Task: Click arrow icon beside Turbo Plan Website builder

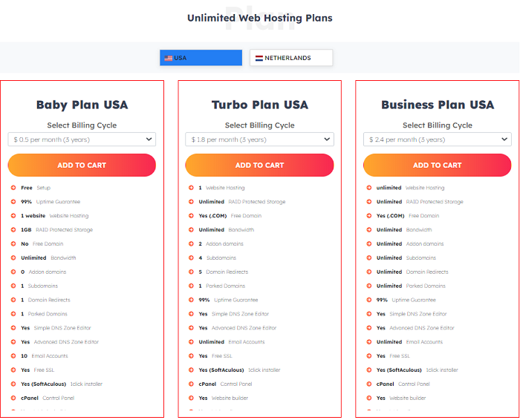Action: [x=191, y=398]
